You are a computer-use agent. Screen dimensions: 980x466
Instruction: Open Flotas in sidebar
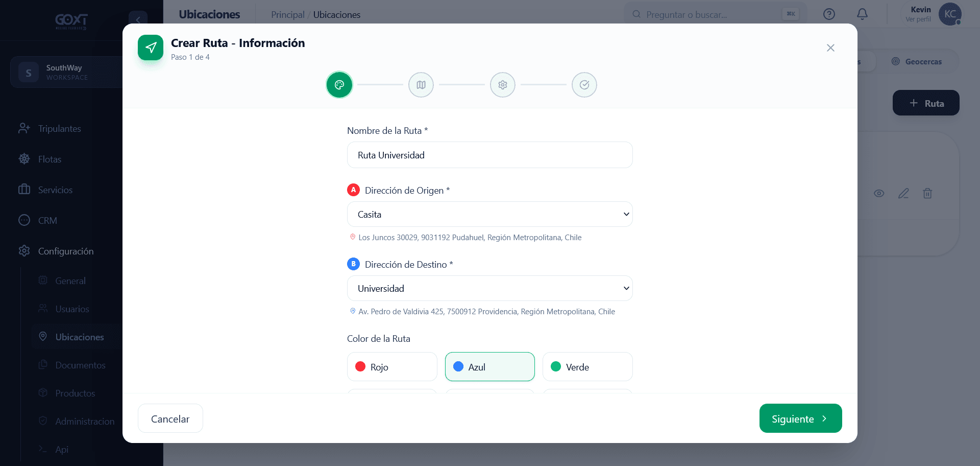coord(50,159)
